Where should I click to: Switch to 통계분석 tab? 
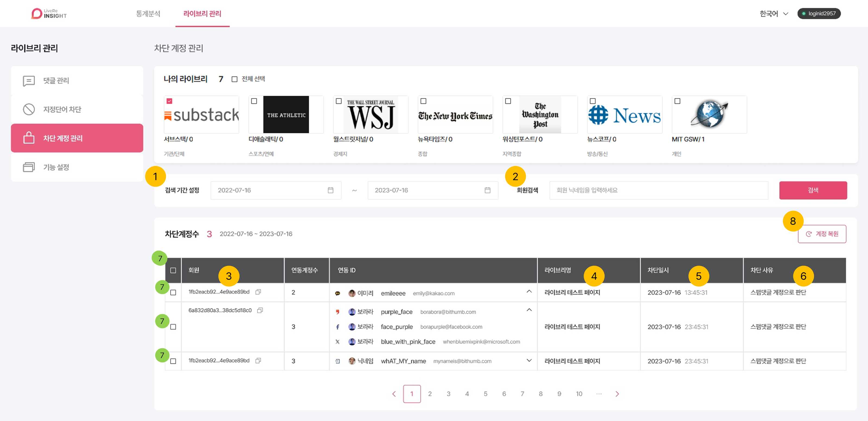point(148,14)
